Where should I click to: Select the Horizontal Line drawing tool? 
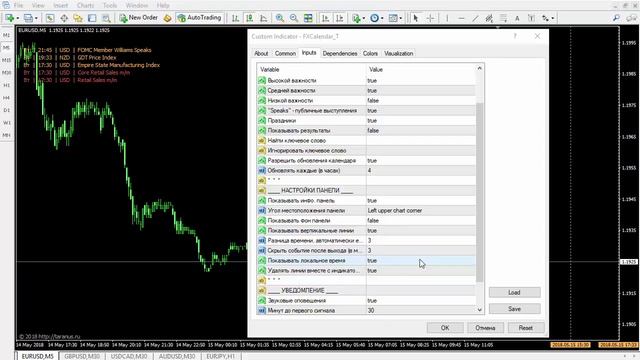click(x=461, y=18)
